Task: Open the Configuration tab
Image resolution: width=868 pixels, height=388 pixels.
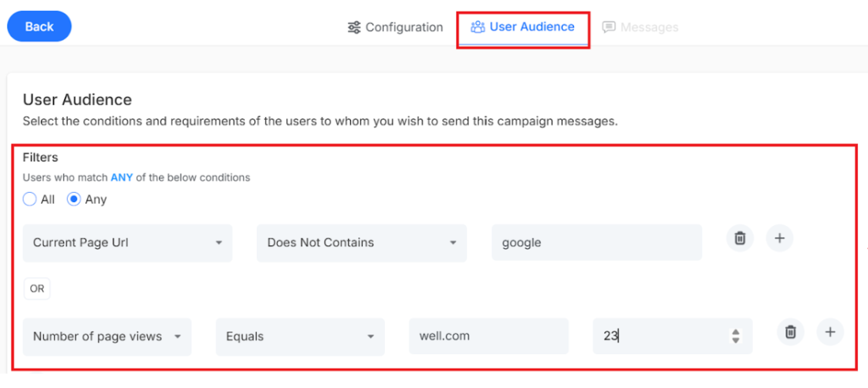Action: coord(395,27)
